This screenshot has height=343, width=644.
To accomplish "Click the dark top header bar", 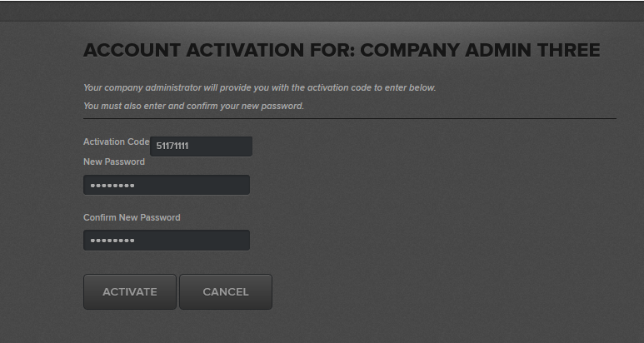I will (322, 10).
